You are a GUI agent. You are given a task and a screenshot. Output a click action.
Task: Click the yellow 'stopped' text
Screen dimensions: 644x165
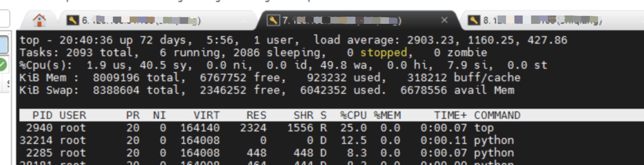point(384,53)
